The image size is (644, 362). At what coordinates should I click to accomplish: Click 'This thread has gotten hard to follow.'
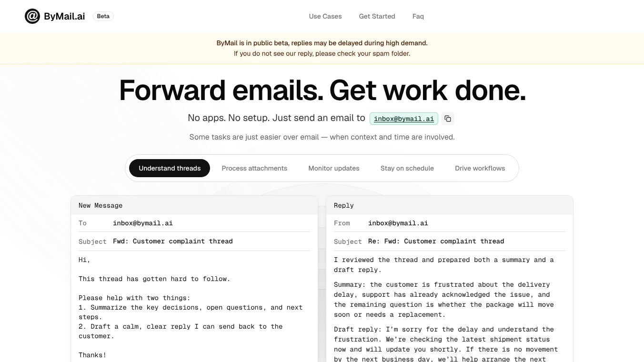coord(154,279)
